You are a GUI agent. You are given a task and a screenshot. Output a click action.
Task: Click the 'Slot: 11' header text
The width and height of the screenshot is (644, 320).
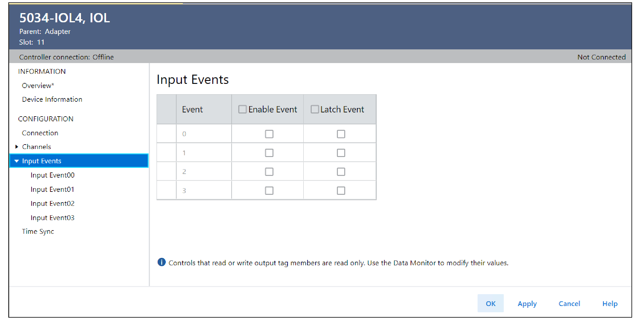pos(32,42)
